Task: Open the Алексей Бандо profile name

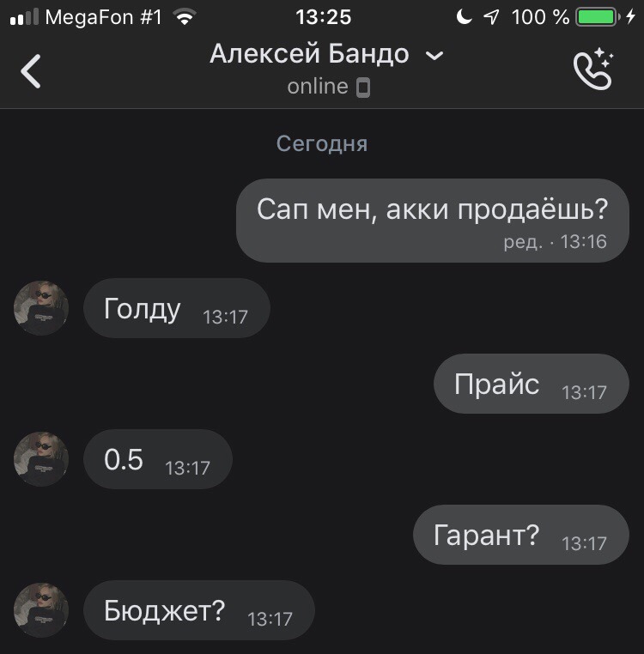Action: pyautogui.click(x=309, y=54)
